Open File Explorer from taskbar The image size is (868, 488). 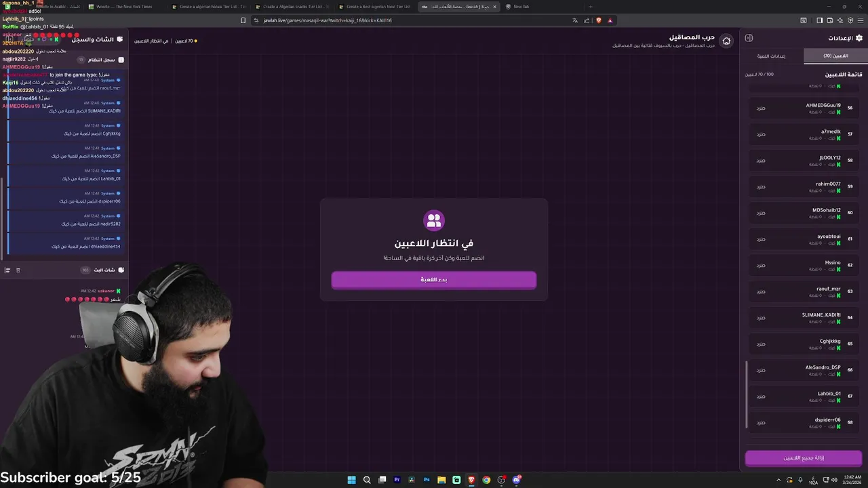pos(441,480)
